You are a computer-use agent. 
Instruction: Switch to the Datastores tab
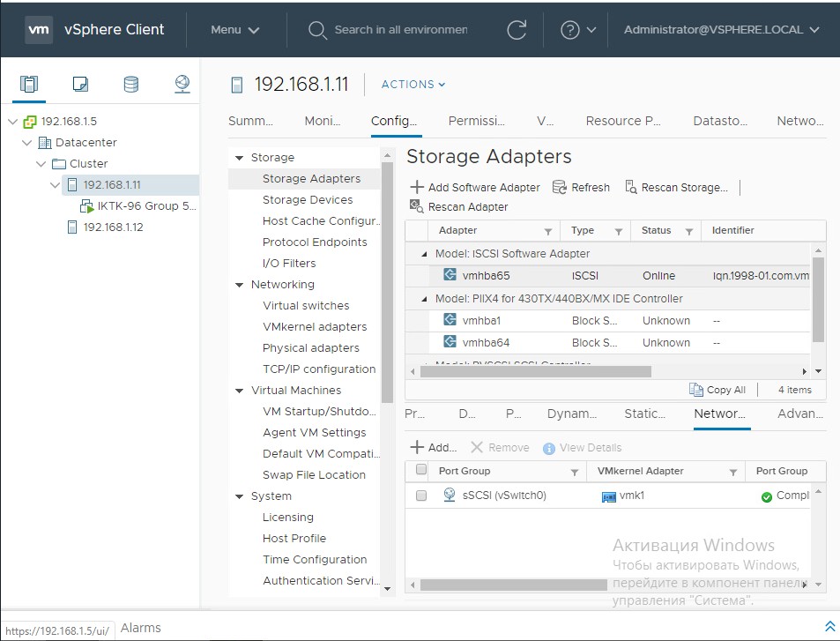pyautogui.click(x=720, y=121)
